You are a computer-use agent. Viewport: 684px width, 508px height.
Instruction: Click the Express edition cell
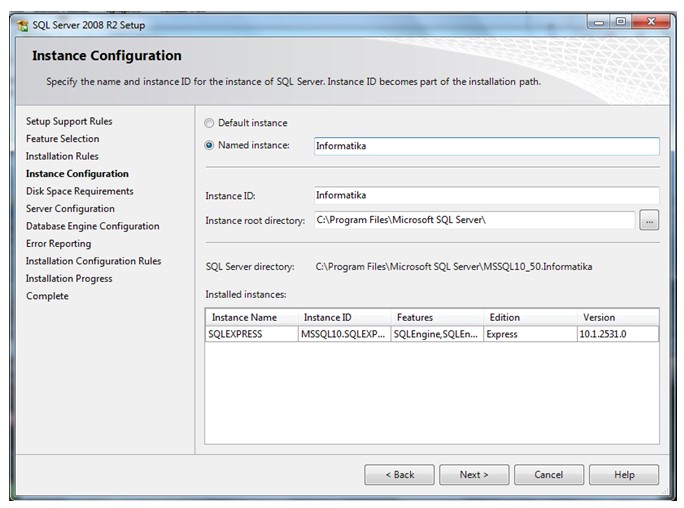click(x=530, y=334)
